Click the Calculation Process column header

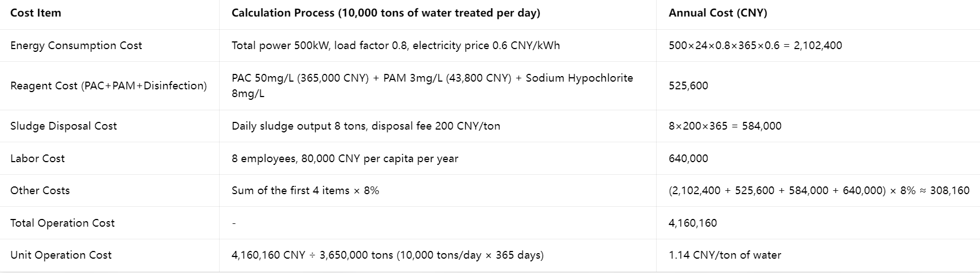[x=386, y=13]
